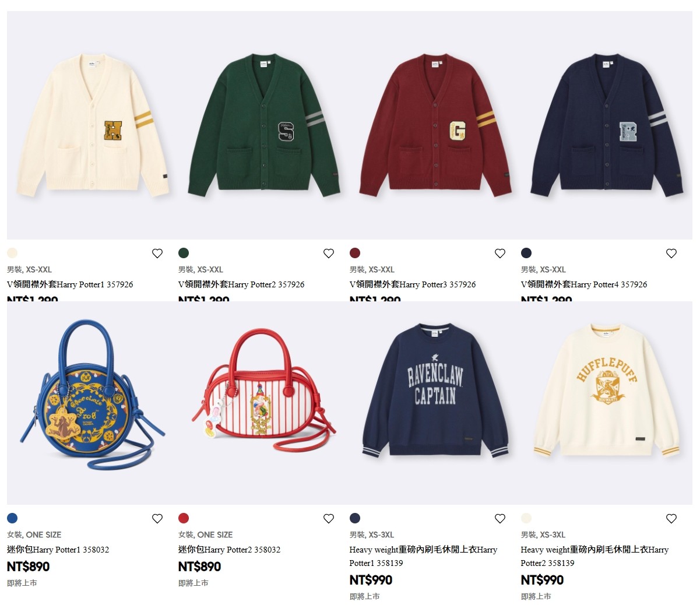Select the dark green cardigan color swatch

(184, 253)
